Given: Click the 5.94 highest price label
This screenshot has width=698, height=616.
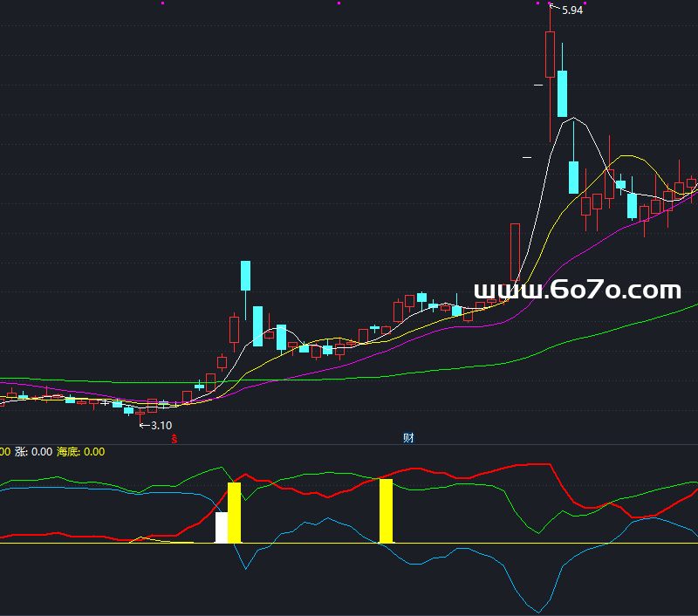Looking at the screenshot, I should point(572,10).
